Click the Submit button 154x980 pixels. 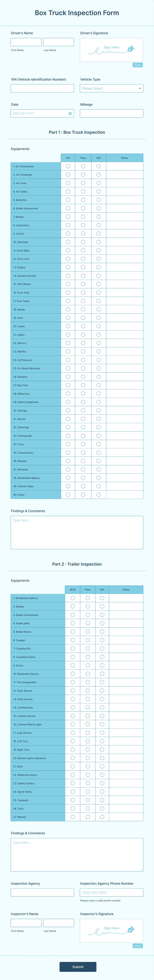coord(78,967)
